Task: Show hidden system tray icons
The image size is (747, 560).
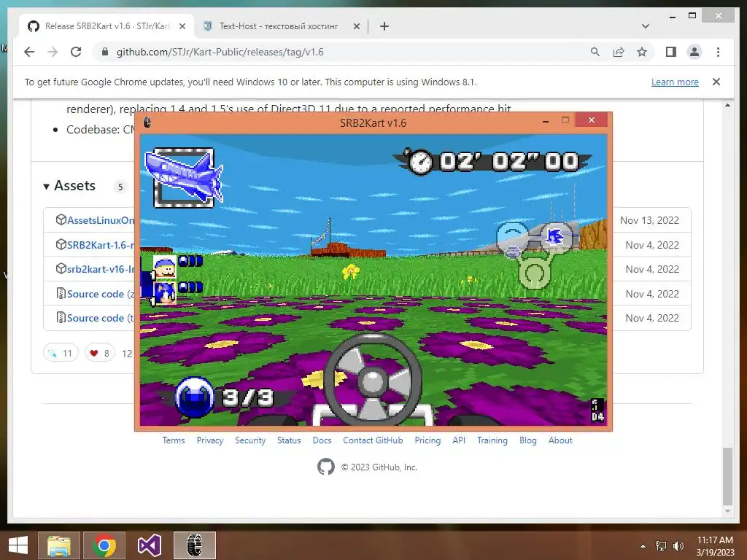Action: tap(643, 546)
